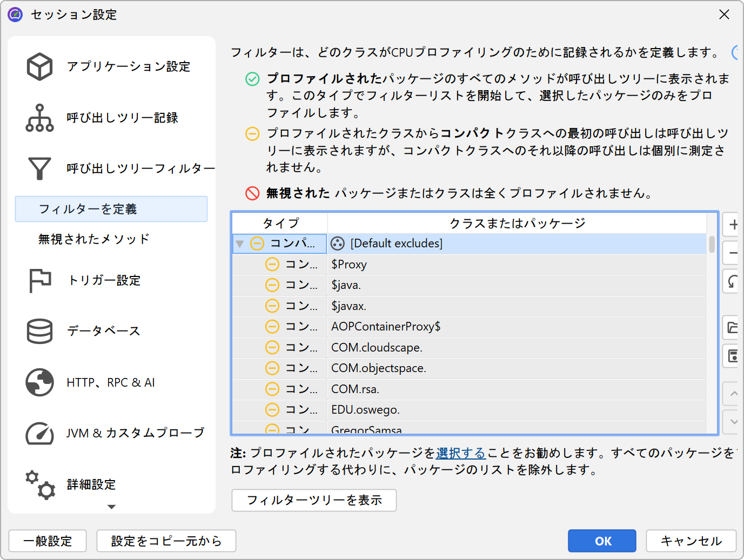The height and width of the screenshot is (560, 744).
Task: Click the フィルターツリーを表示 button
Action: coord(314,500)
